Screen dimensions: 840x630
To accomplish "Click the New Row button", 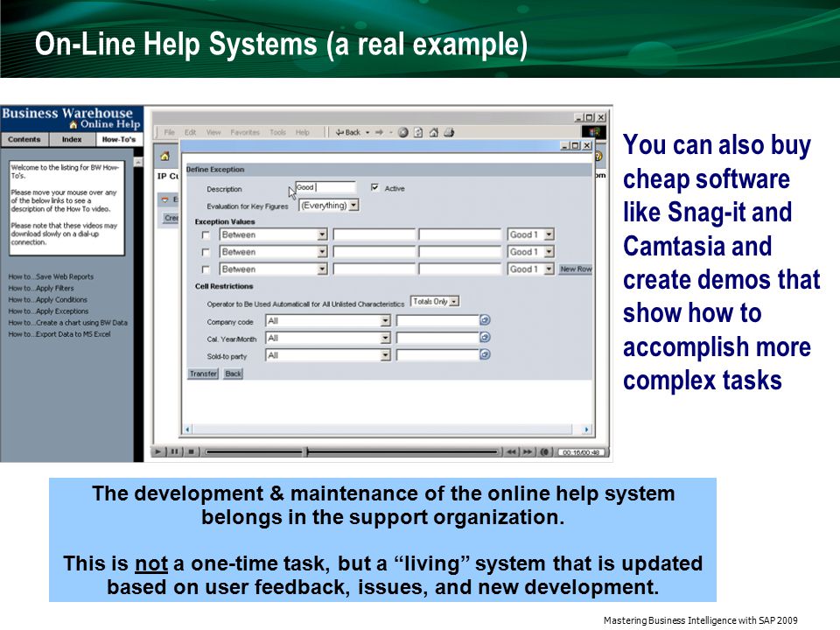I will tap(576, 269).
